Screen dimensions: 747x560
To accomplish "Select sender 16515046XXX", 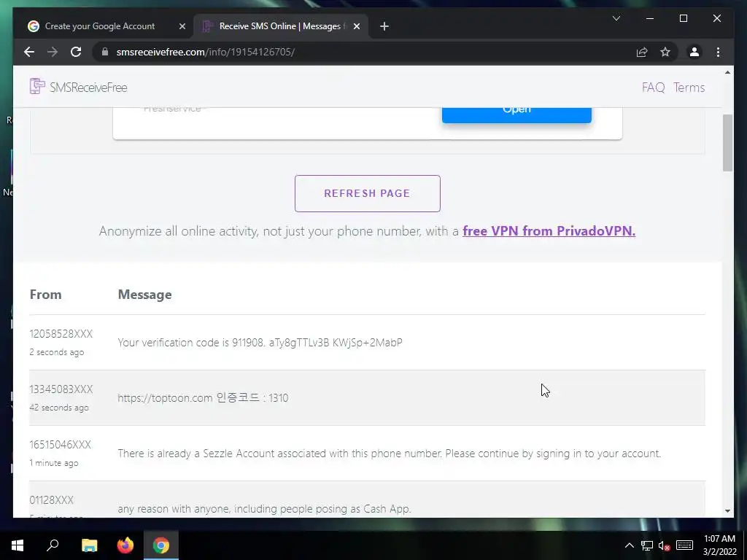I will tap(60, 445).
